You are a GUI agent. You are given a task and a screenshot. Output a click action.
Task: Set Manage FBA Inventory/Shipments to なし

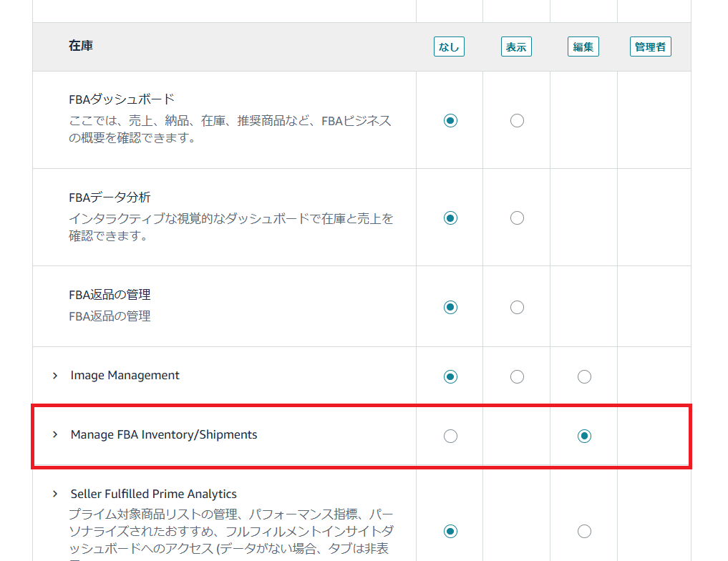450,436
